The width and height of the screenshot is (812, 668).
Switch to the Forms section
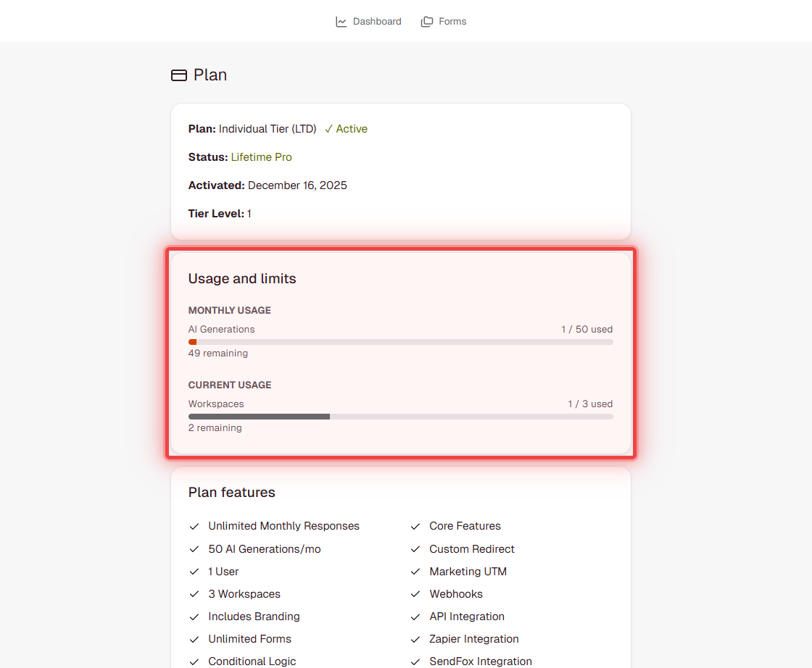(452, 21)
